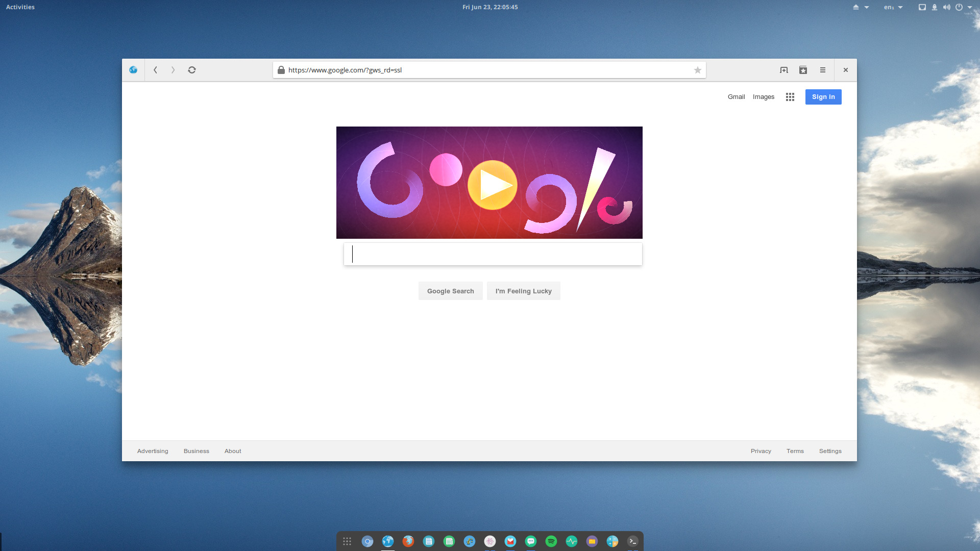Screen dimensions: 980x551
Task: Open the chat messenger dock icon
Action: coord(531,541)
